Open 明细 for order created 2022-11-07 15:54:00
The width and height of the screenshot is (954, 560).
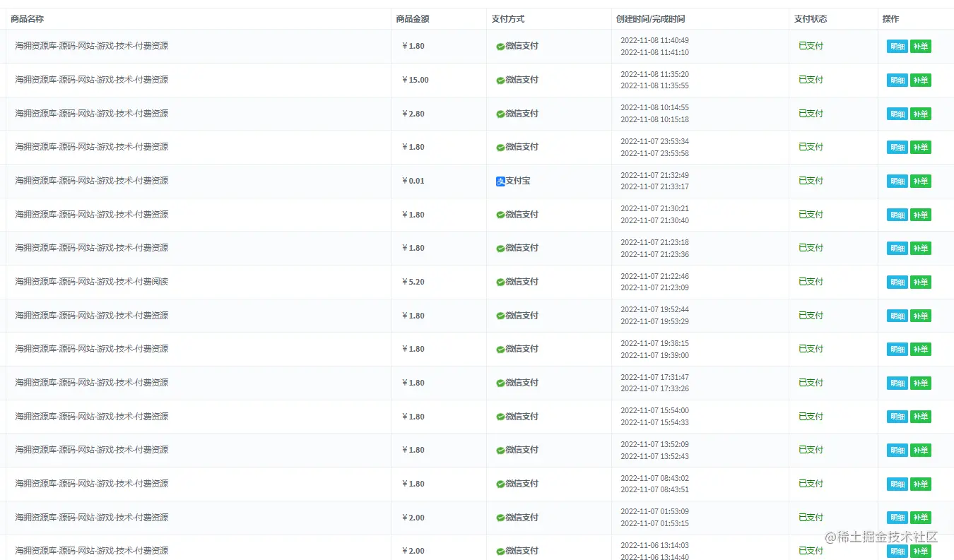click(897, 417)
